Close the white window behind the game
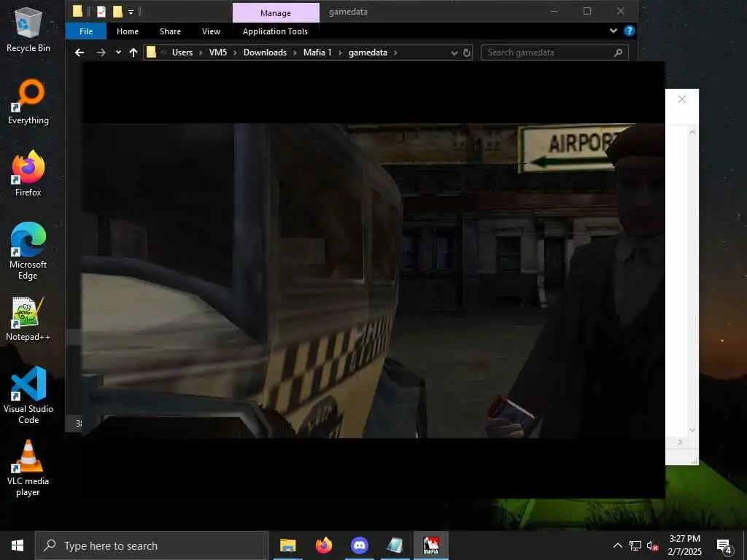The height and width of the screenshot is (560, 747). click(682, 99)
